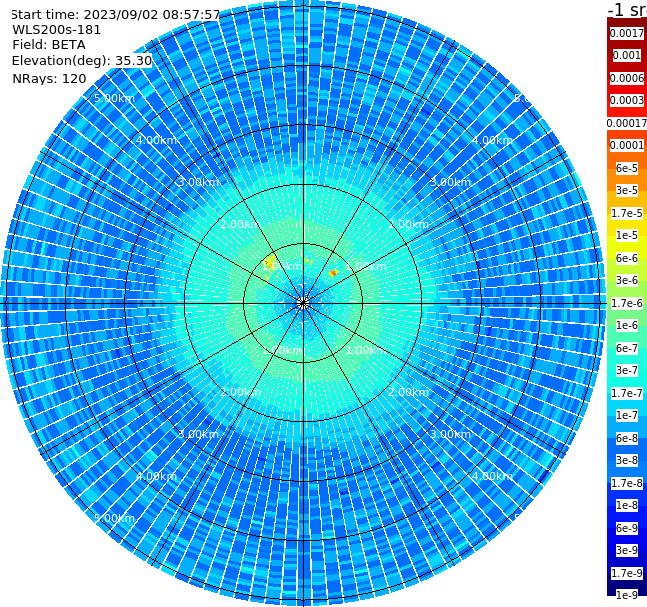
Task: Click the NRays: 120 label
Action: [x=49, y=79]
